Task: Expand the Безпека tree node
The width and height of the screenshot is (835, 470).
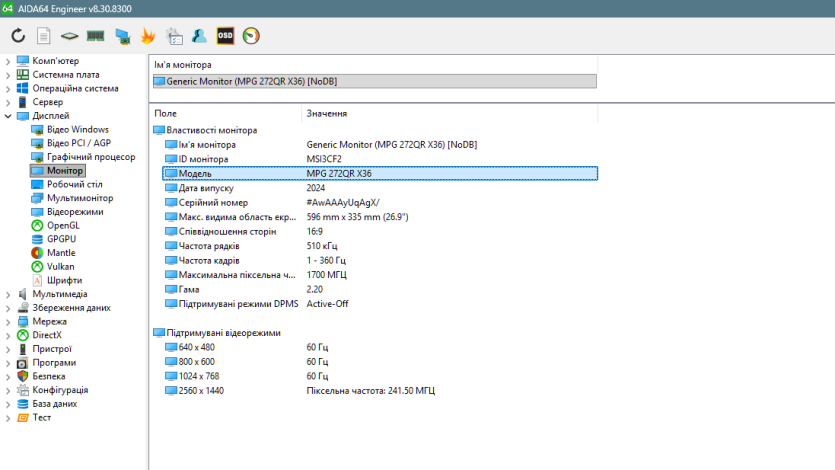Action: [8, 377]
